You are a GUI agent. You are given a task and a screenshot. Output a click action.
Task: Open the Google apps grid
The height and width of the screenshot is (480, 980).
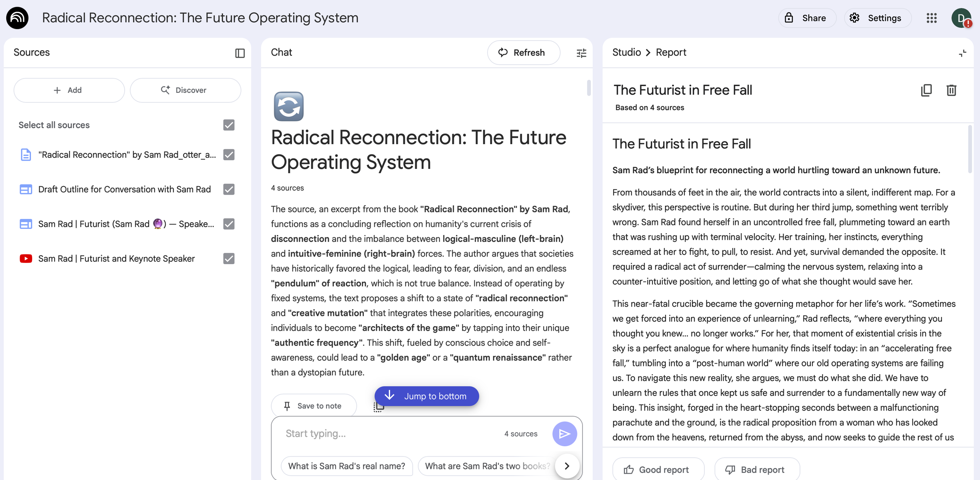coord(931,18)
